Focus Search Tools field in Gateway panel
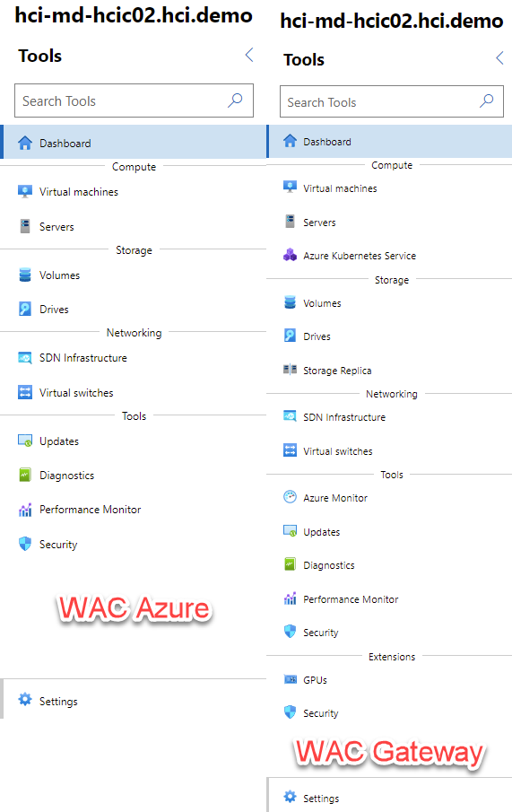Image resolution: width=512 pixels, height=812 pixels. (391, 101)
